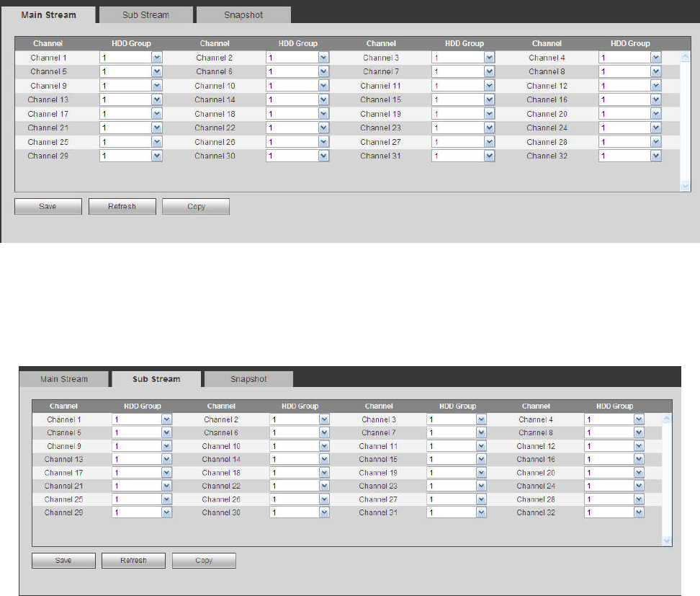Click 'Channel 20' label in Sub Stream table
This screenshot has height=596, width=700.
(536, 473)
